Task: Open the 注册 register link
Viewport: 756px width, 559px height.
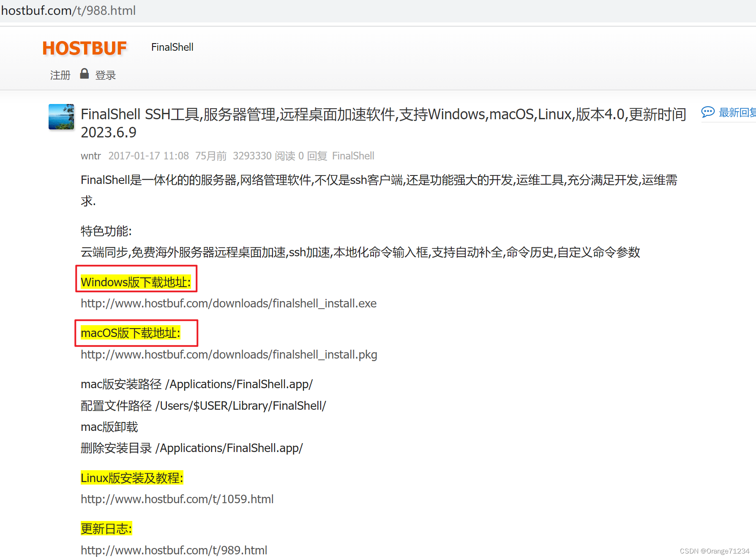Action: click(x=60, y=75)
